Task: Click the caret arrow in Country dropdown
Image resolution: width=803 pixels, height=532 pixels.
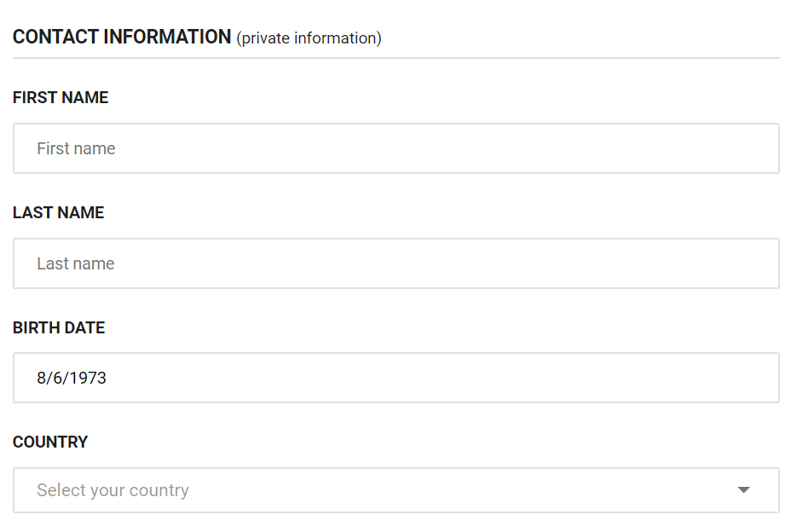Action: (x=743, y=490)
